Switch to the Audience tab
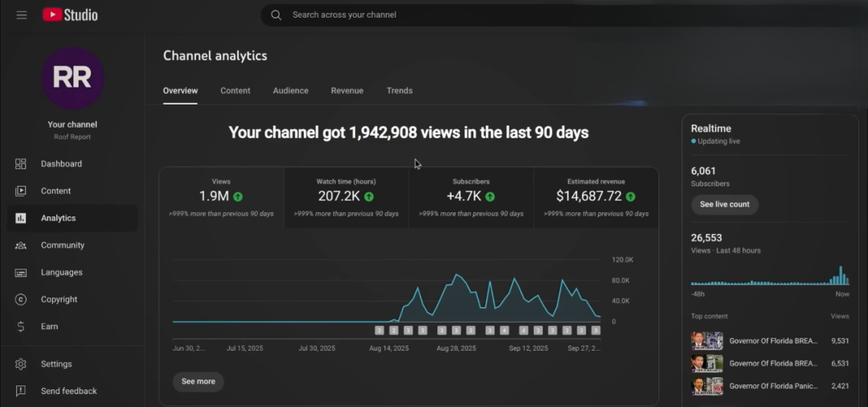This screenshot has width=868, height=407. click(290, 91)
